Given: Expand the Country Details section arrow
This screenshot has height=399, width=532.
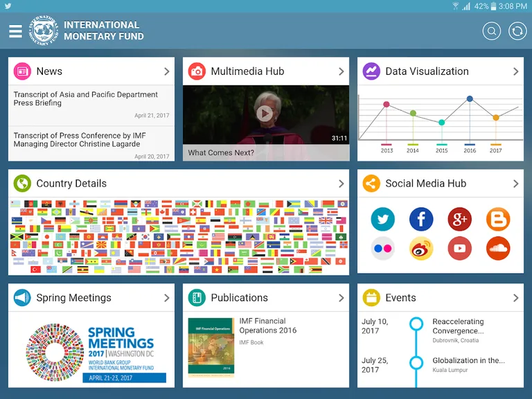Looking at the screenshot, I should 341,184.
